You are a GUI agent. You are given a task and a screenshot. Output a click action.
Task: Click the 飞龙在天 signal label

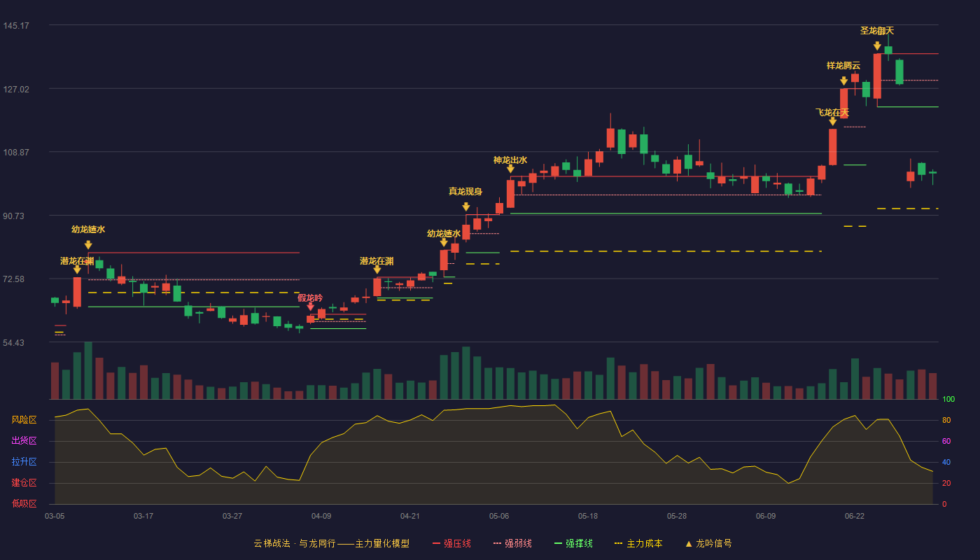point(832,113)
